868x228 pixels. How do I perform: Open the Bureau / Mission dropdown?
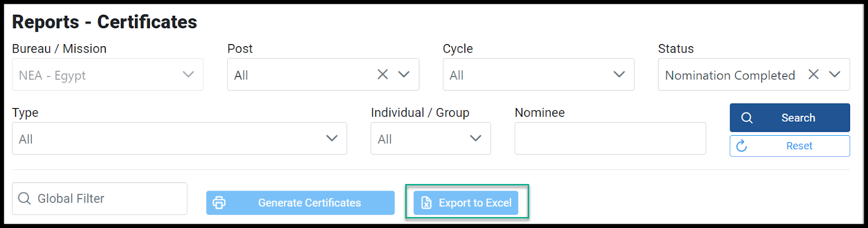(108, 74)
